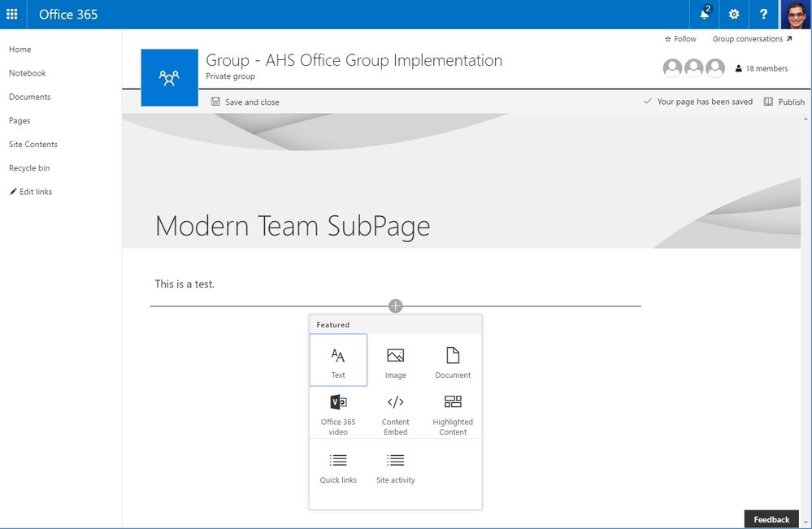The image size is (812, 529).
Task: Click the first member avatar
Action: coord(673,67)
